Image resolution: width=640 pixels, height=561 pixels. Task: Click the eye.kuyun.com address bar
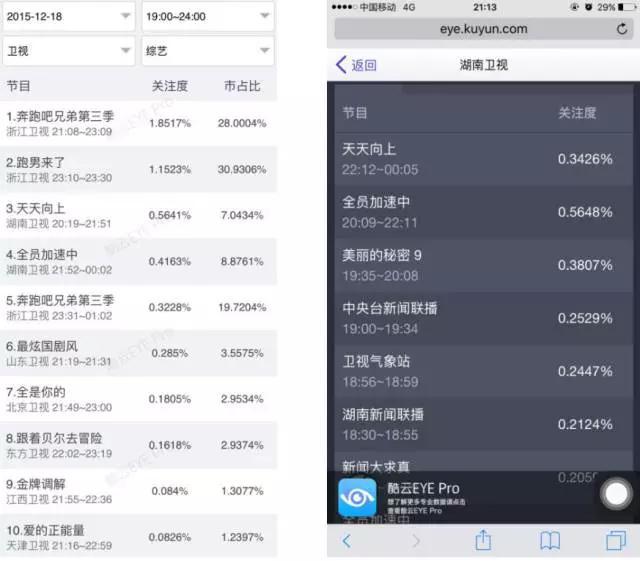tap(483, 29)
